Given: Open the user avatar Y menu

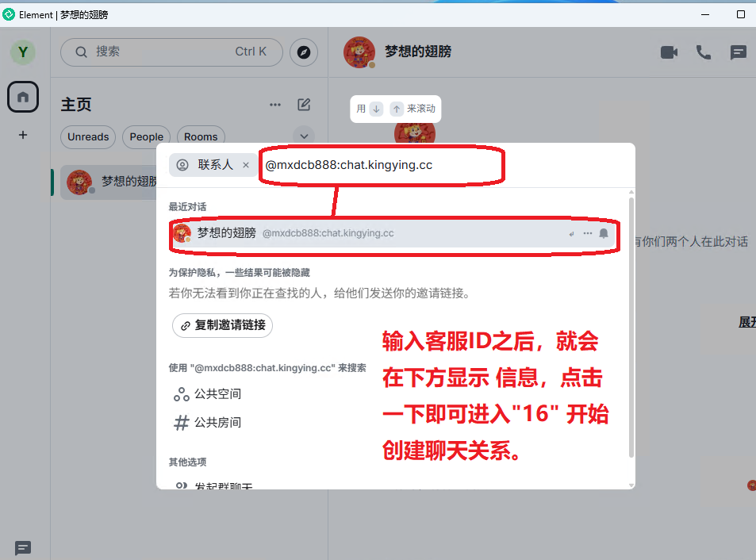Looking at the screenshot, I should (23, 52).
